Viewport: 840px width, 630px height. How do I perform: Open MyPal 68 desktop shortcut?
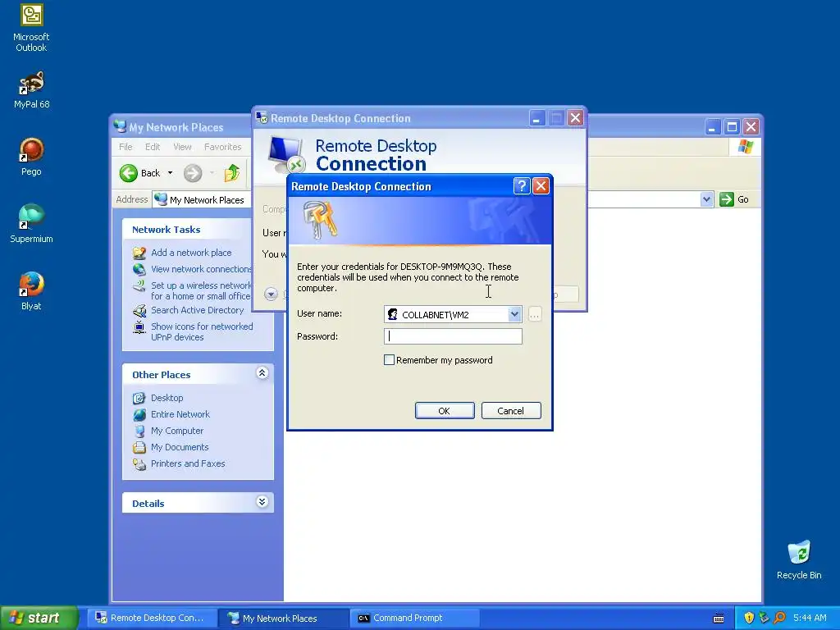coord(31,90)
